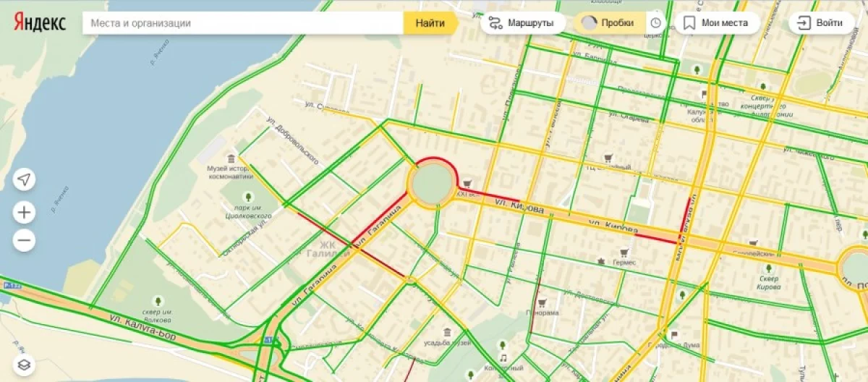The image size is (868, 382).
Task: Locate me with the geolocation arrow
Action: tap(24, 179)
